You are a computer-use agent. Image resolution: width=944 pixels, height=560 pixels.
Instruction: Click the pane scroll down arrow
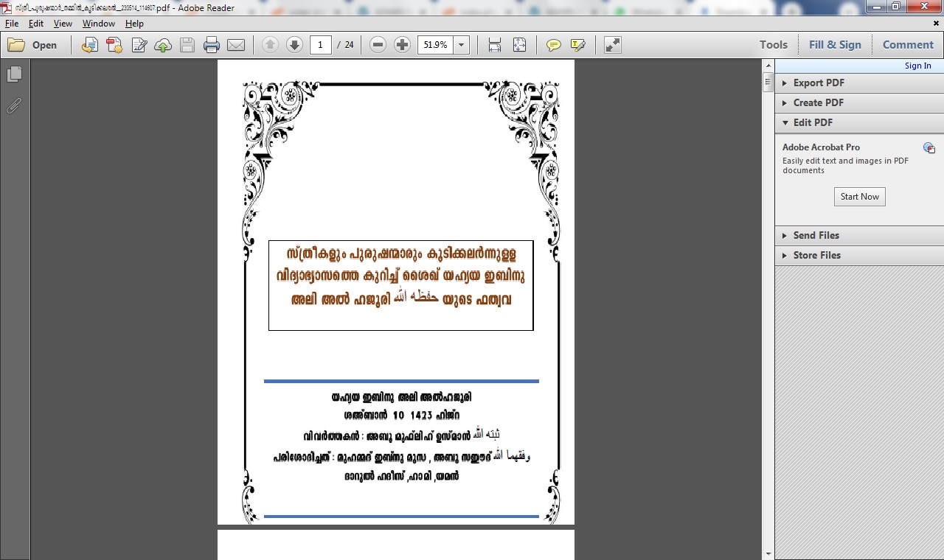pyautogui.click(x=768, y=553)
